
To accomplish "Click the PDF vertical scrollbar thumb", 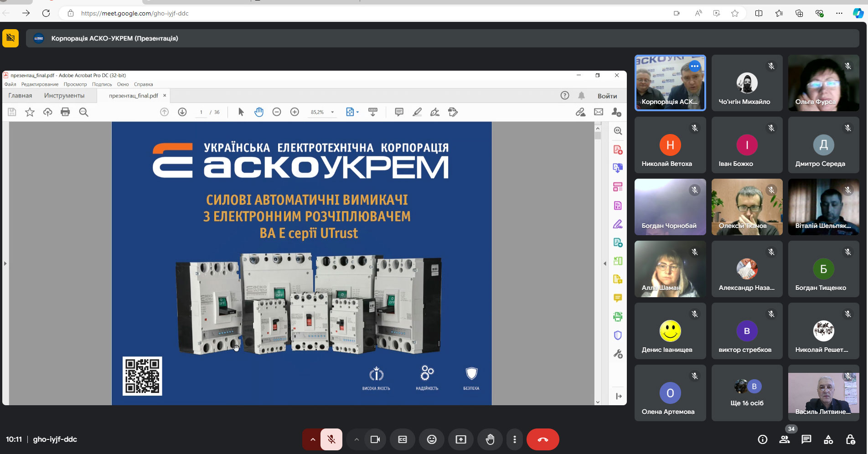I will click(x=598, y=135).
